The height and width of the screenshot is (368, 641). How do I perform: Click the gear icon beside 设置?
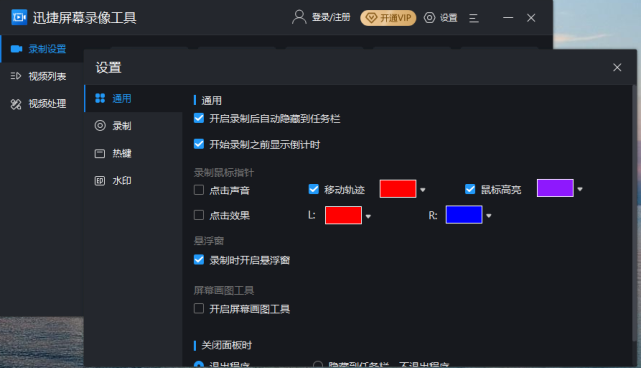click(x=429, y=18)
